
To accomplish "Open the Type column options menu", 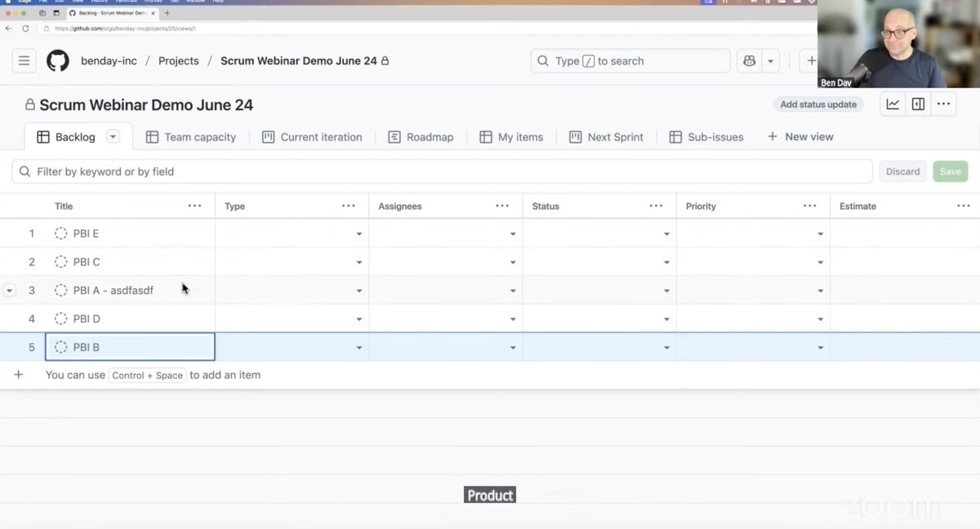I will (349, 206).
